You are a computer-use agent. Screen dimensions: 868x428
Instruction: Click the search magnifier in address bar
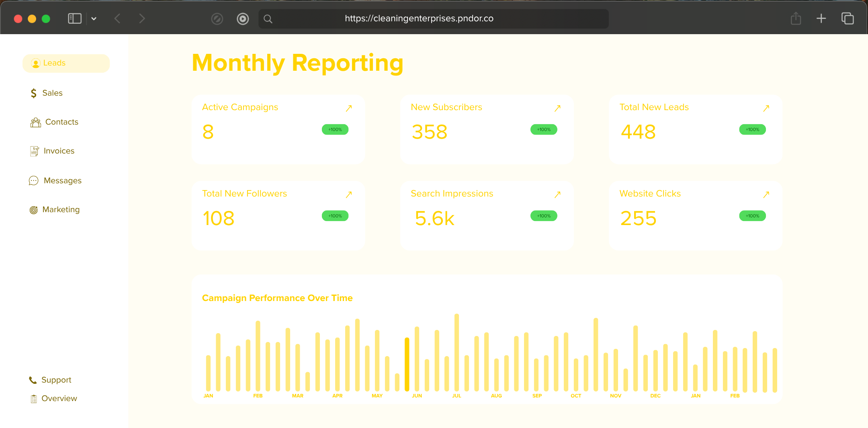coord(268,19)
